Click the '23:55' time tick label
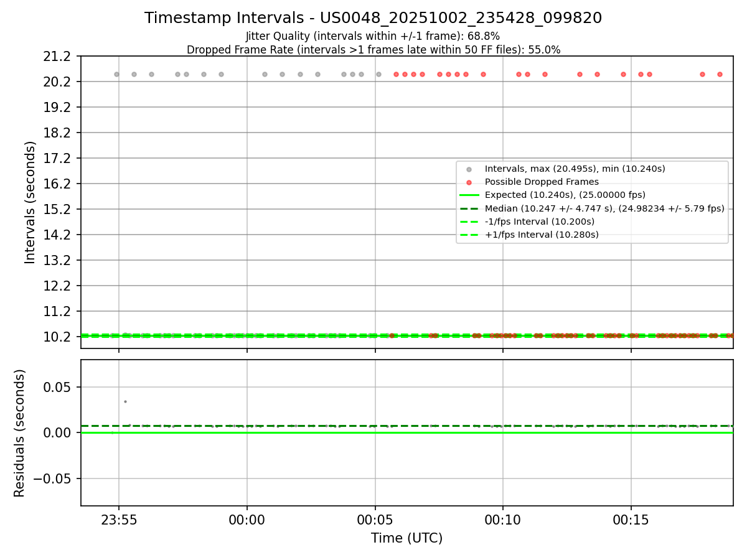747x560 pixels. coord(119,520)
